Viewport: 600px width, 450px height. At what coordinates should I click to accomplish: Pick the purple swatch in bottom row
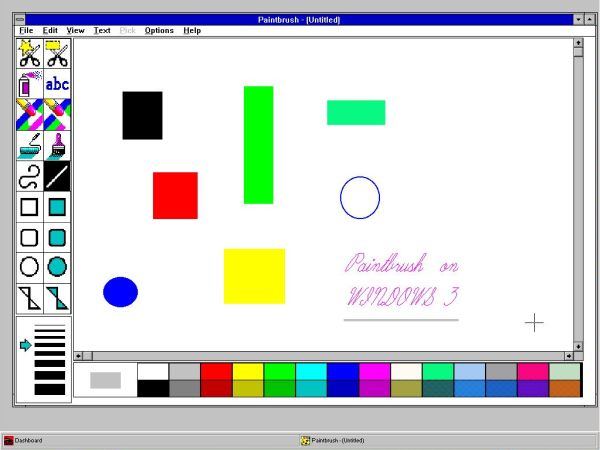[533, 388]
